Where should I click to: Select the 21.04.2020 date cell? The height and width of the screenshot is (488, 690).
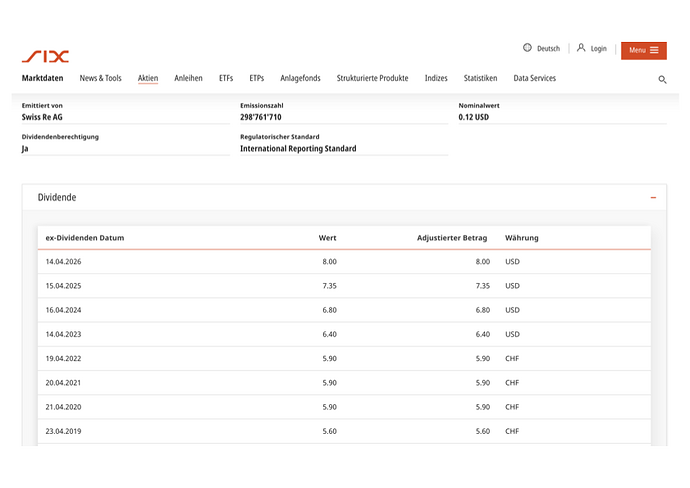pos(63,407)
